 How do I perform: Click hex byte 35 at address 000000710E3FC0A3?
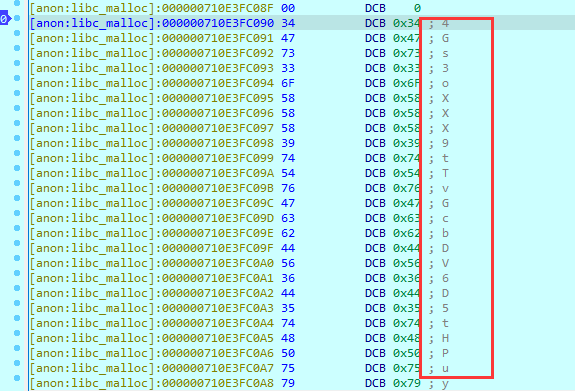click(x=288, y=308)
